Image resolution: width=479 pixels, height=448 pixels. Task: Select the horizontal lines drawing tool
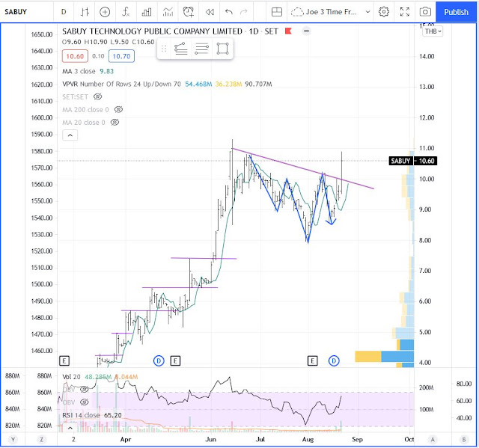pyautogui.click(x=201, y=49)
